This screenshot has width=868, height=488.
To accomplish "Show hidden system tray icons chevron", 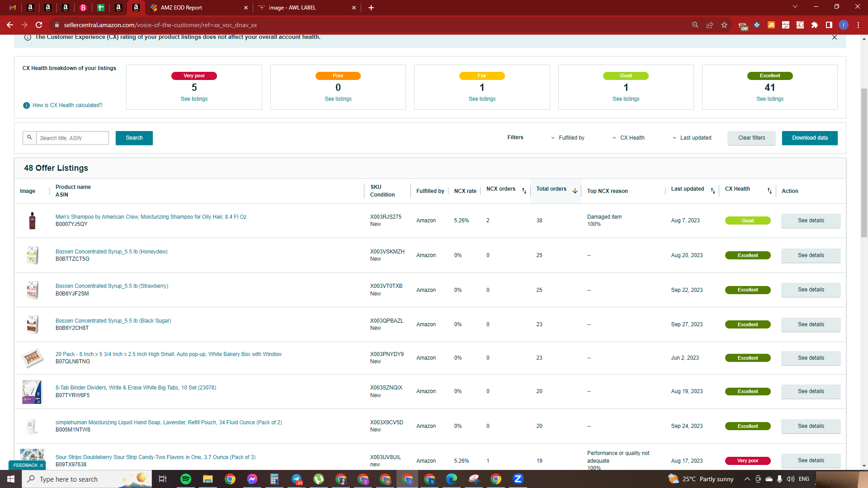I will click(747, 479).
